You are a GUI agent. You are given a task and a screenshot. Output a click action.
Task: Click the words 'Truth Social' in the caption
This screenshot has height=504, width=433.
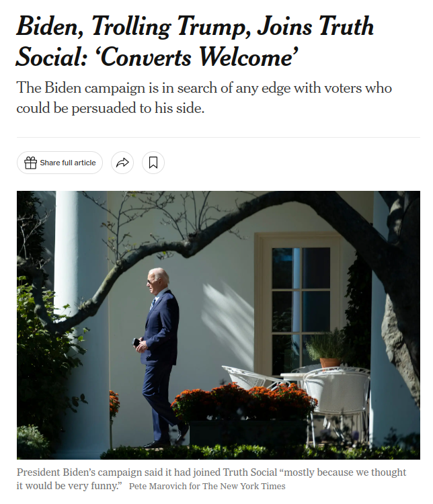tap(250, 472)
